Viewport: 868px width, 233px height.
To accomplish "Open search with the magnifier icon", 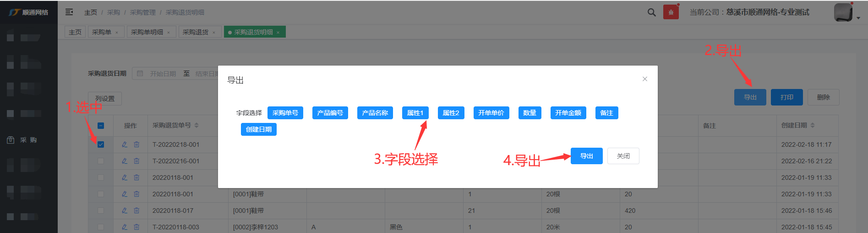I will [651, 12].
